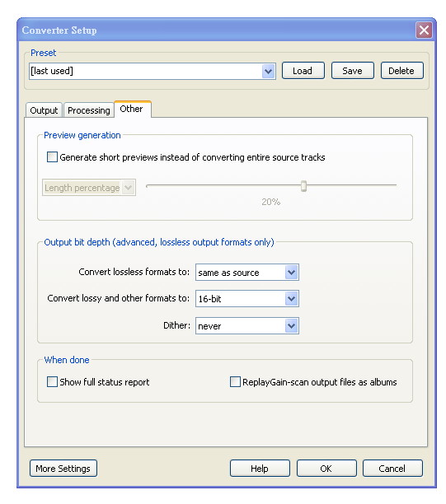Expand the Preset dropdown arrow
The width and height of the screenshot is (446, 504).
pyautogui.click(x=269, y=71)
